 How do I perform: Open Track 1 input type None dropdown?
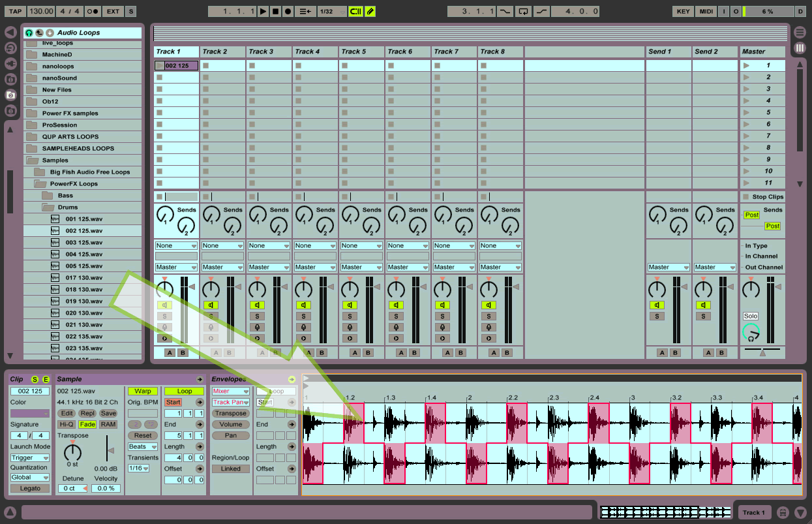coord(176,245)
